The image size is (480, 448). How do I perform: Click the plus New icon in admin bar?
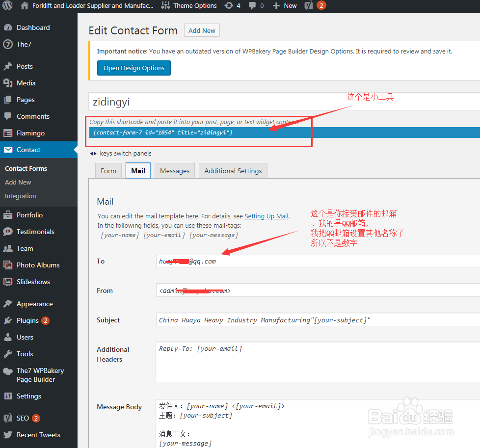276,5
